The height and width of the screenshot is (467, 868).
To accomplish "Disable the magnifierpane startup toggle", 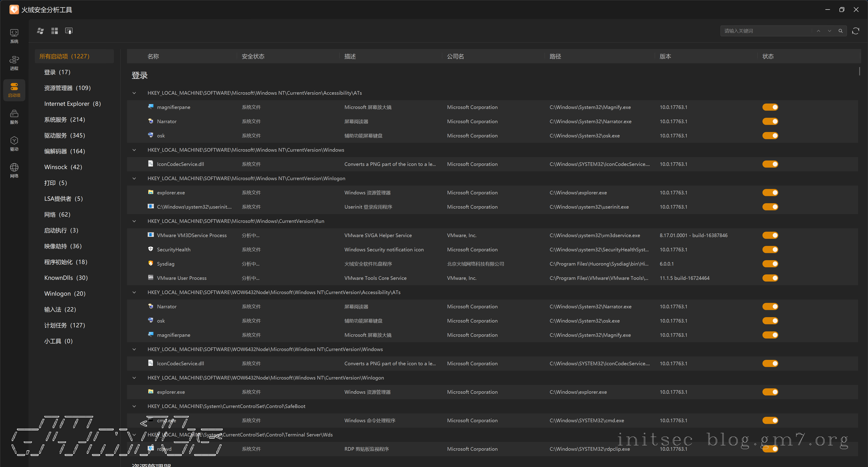I will tap(770, 107).
